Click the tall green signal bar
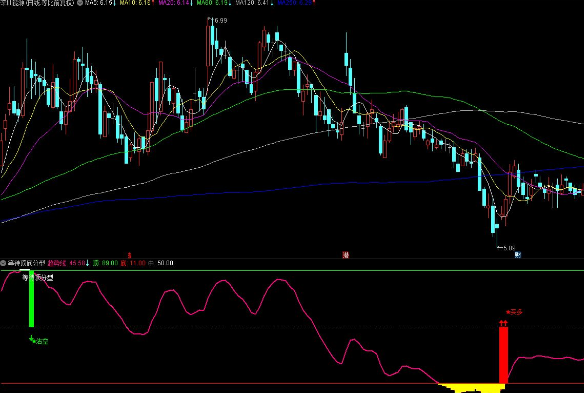584x393 pixels. pos(31,298)
